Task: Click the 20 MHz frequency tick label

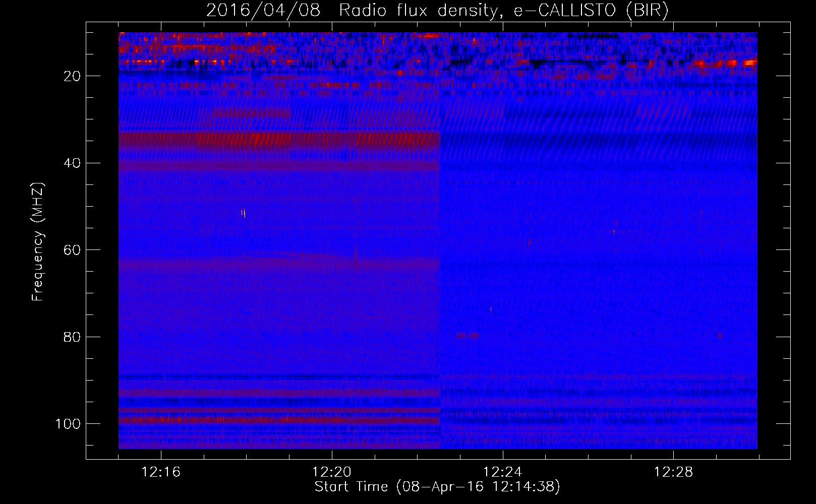Action: tap(72, 76)
